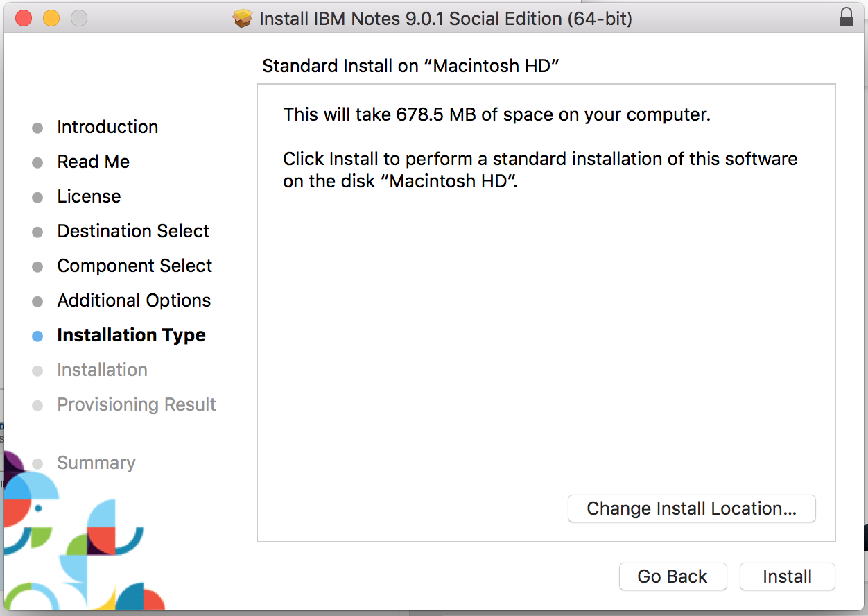Click the Summary step in the sidebar
Image resolution: width=868 pixels, height=616 pixels.
click(96, 463)
